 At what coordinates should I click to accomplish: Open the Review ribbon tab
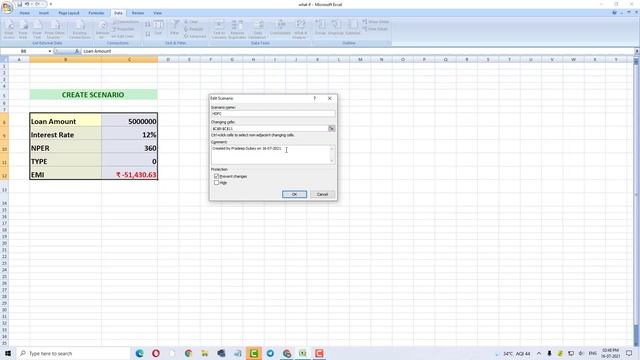(138, 13)
